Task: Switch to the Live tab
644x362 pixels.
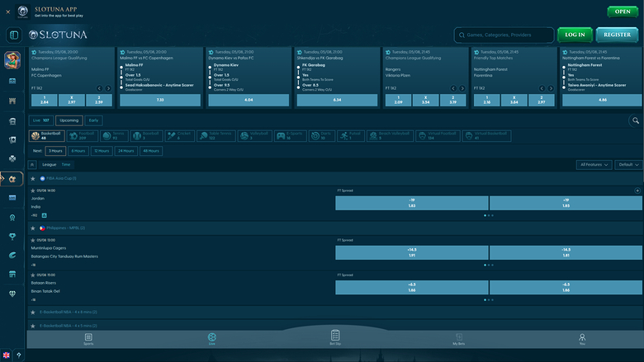Action: tap(41, 120)
